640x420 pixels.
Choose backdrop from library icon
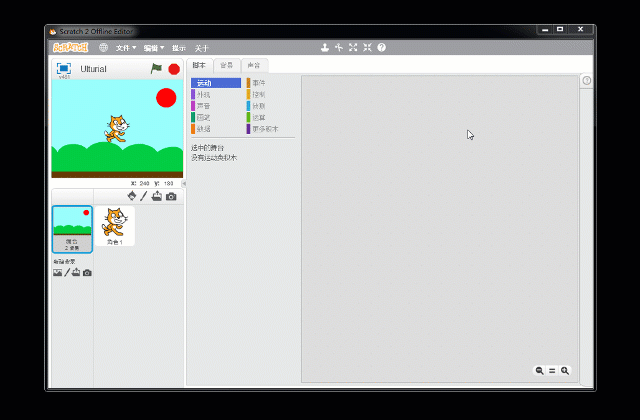tap(57, 273)
